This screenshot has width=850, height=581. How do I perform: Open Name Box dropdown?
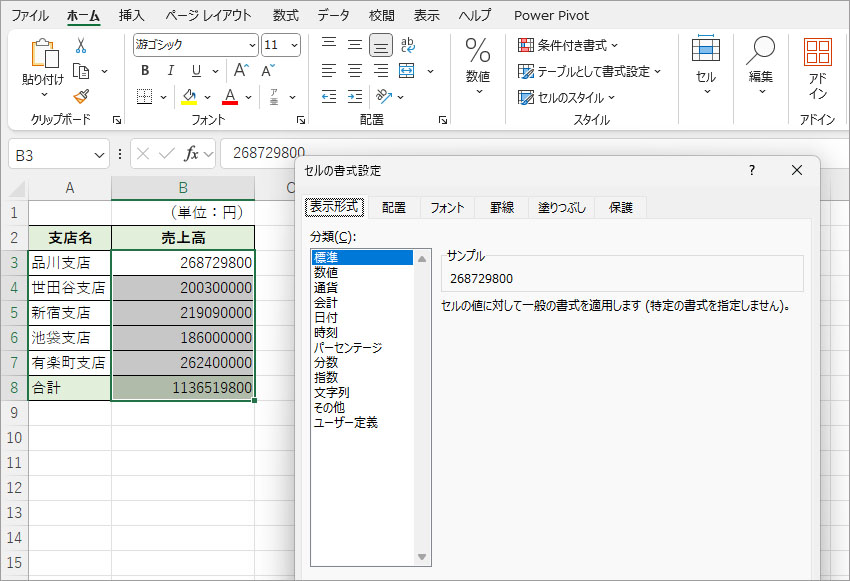click(99, 156)
